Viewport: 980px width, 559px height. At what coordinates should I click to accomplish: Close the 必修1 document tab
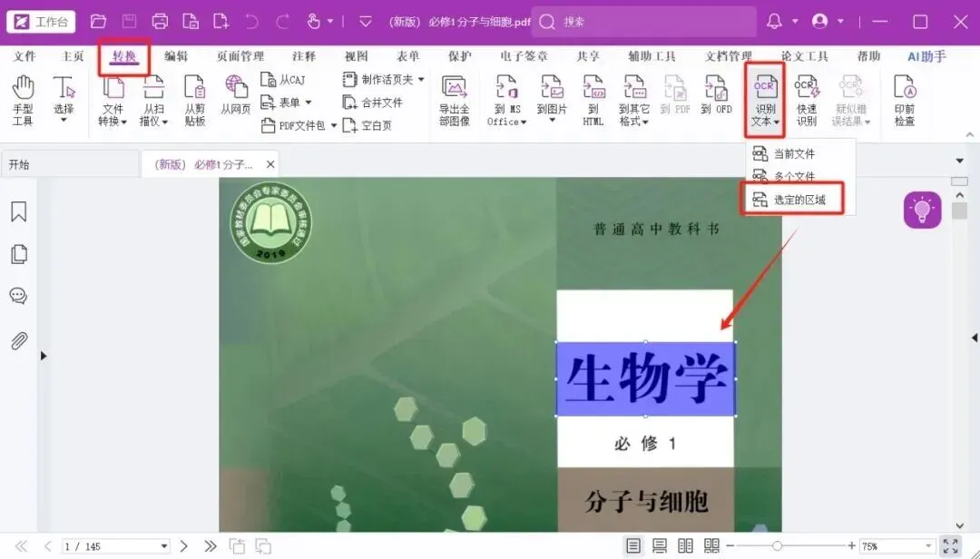click(x=270, y=164)
